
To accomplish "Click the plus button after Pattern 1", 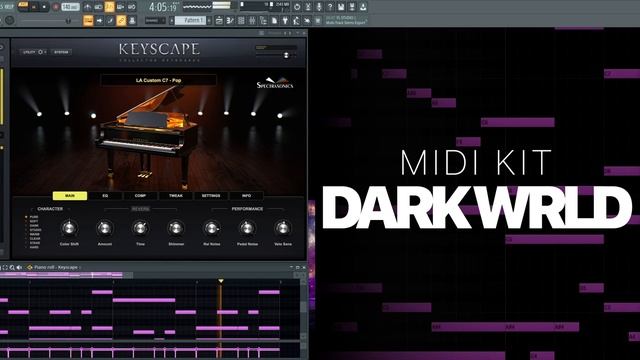I will pos(209,20).
